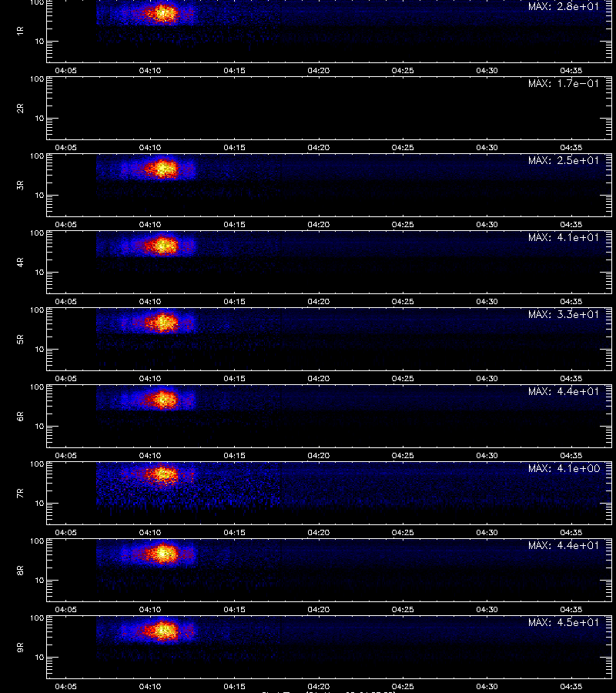
Task: Click the 'MAX: 4.1e+01' label in panel 4R
Action: 564,237
